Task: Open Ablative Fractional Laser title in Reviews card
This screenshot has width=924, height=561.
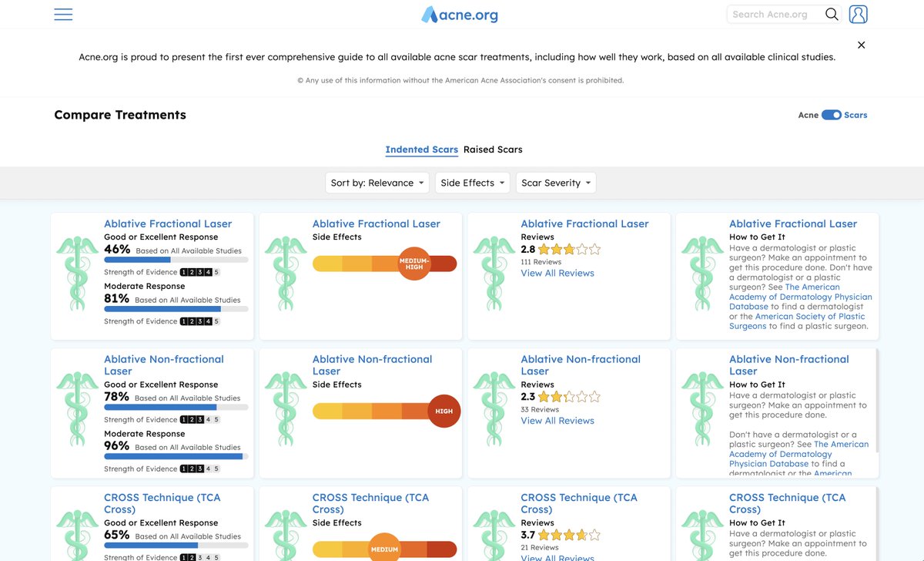Action: (584, 223)
